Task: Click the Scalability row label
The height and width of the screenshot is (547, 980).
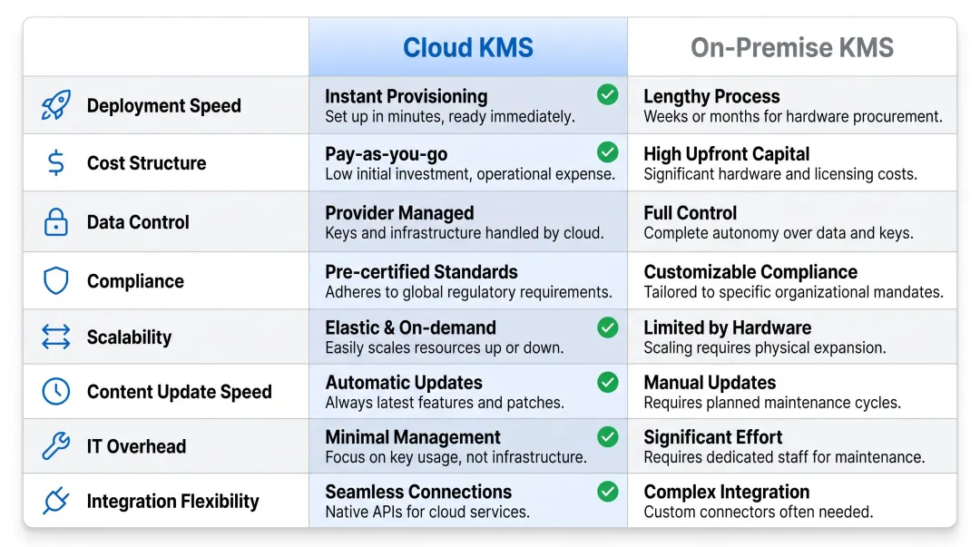Action: pyautogui.click(x=129, y=337)
